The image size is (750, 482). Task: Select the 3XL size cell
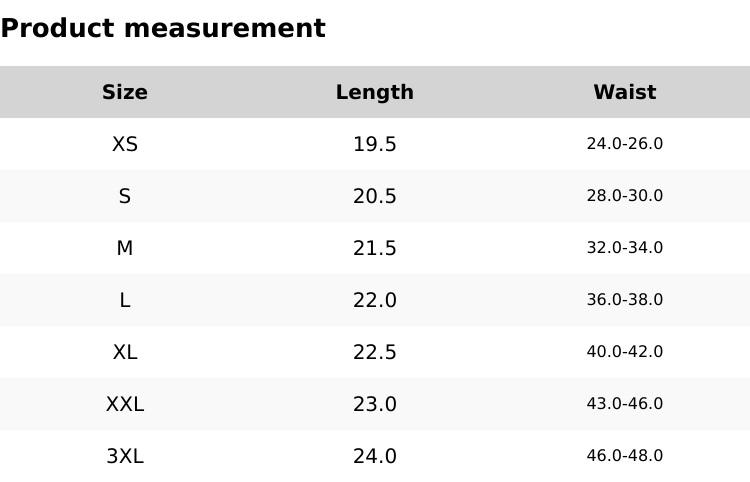coord(125,456)
